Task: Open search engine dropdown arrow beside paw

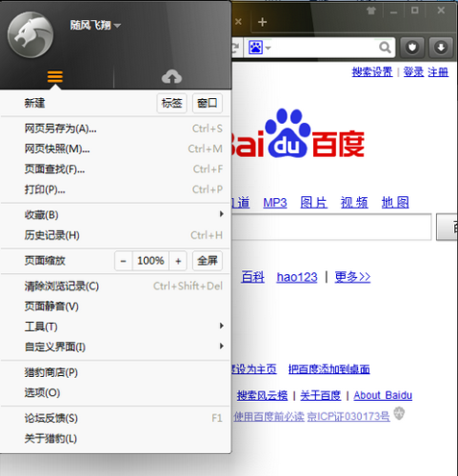Action: [x=269, y=48]
